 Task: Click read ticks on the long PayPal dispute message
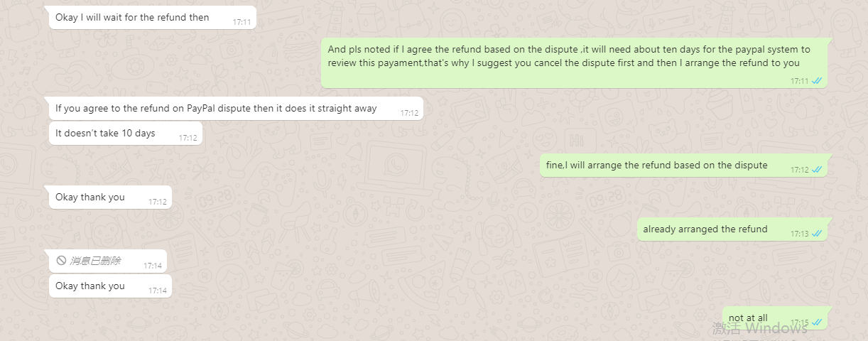(817, 81)
